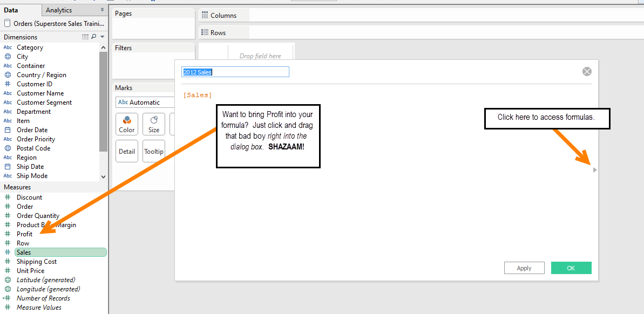This screenshot has width=644, height=314.
Task: Click the calculation name field showing 2012 Sales
Action: point(235,71)
